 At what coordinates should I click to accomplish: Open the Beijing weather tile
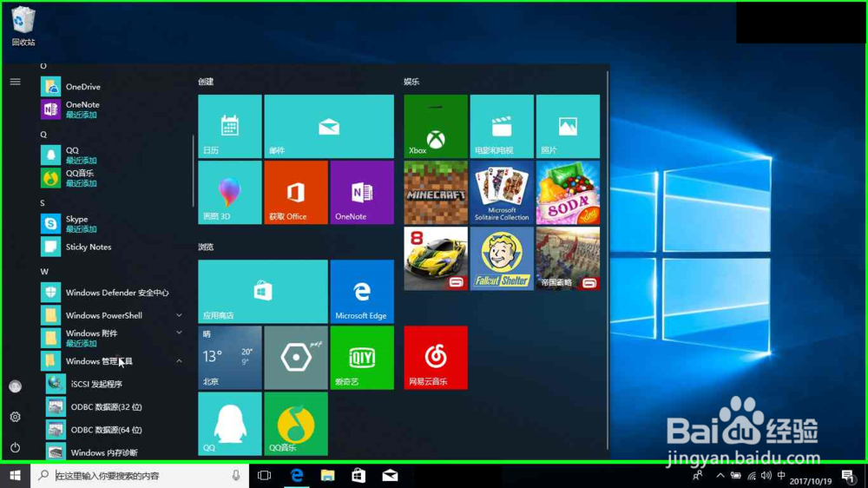230,357
